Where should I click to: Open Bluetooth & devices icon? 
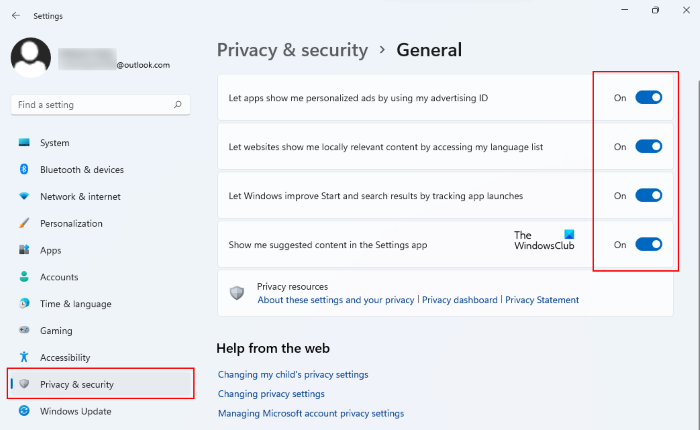tap(24, 170)
